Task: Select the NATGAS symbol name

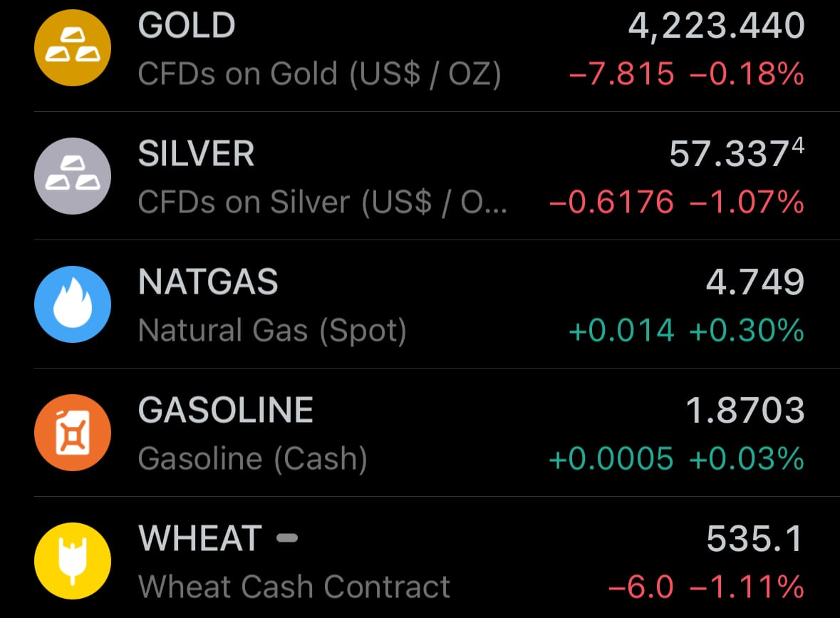Action: (x=208, y=283)
